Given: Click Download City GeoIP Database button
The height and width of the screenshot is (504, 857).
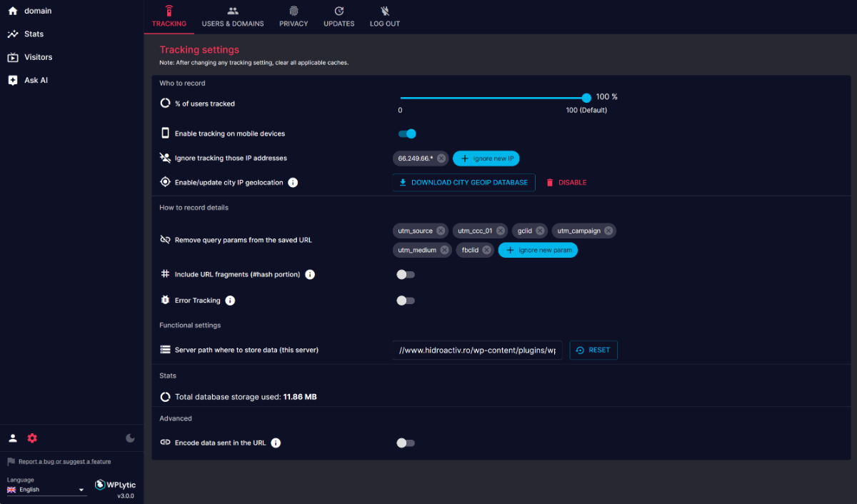Looking at the screenshot, I should pos(463,183).
